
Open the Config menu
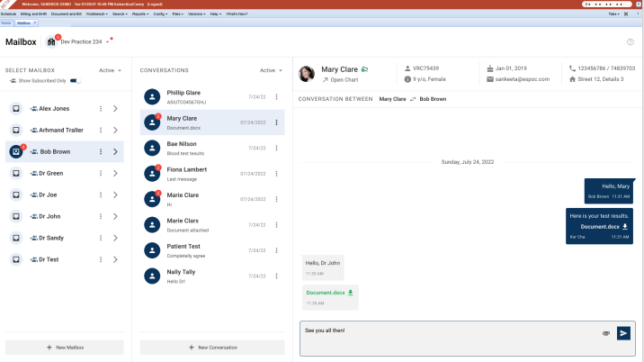pos(160,14)
